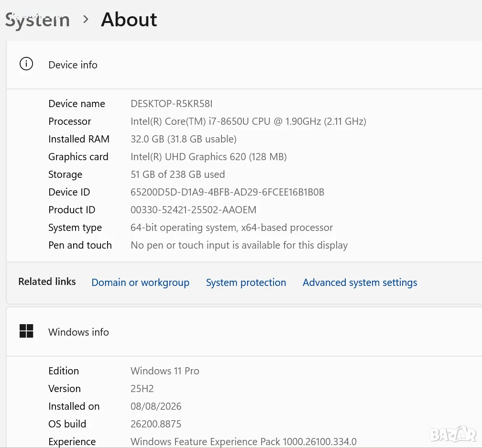Click the System type label
482x448 pixels.
(75, 228)
